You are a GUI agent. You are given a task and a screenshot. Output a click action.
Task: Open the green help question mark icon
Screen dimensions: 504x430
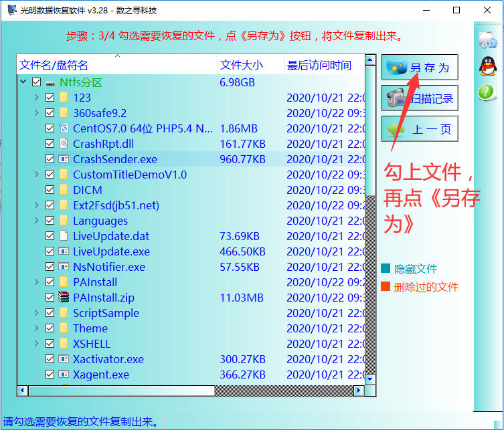[487, 92]
